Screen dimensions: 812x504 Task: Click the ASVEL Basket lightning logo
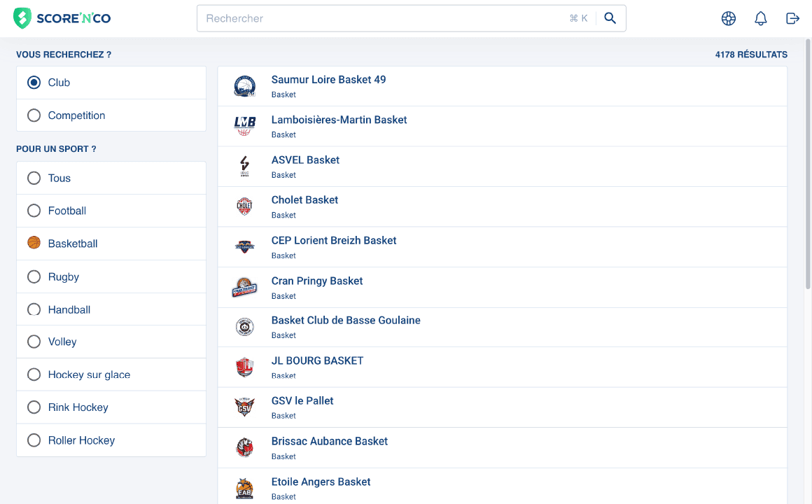click(244, 166)
